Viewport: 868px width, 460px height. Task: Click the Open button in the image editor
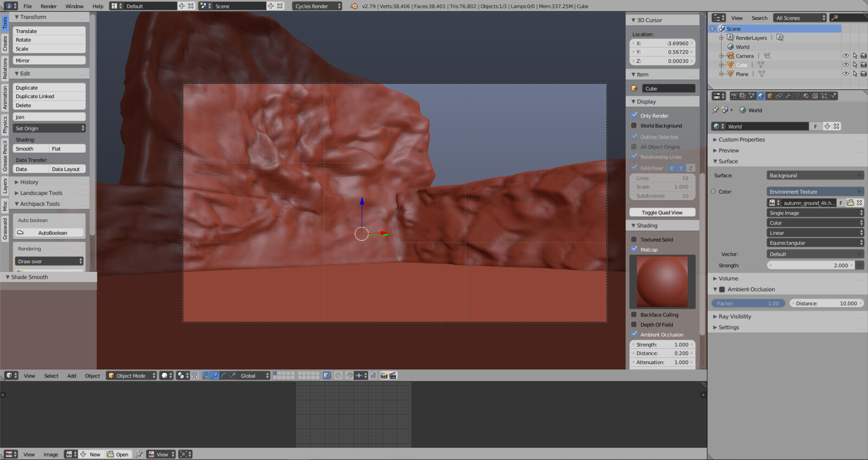click(x=118, y=454)
